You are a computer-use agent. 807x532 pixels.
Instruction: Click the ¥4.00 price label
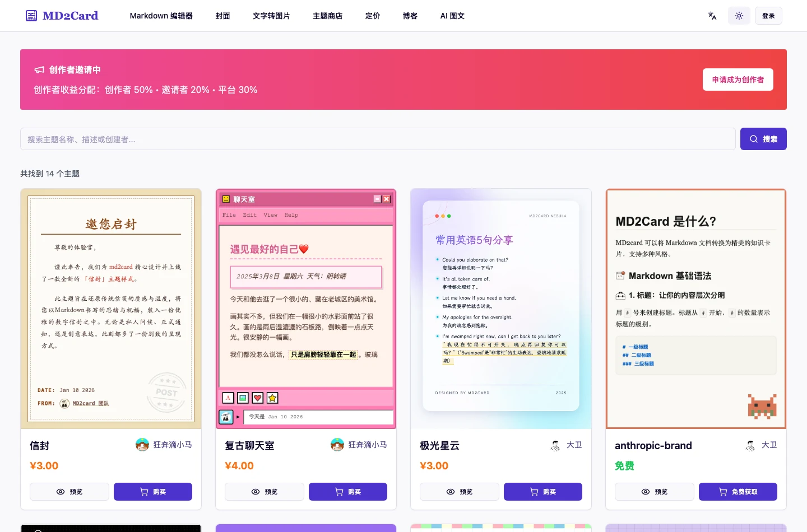[239, 466]
